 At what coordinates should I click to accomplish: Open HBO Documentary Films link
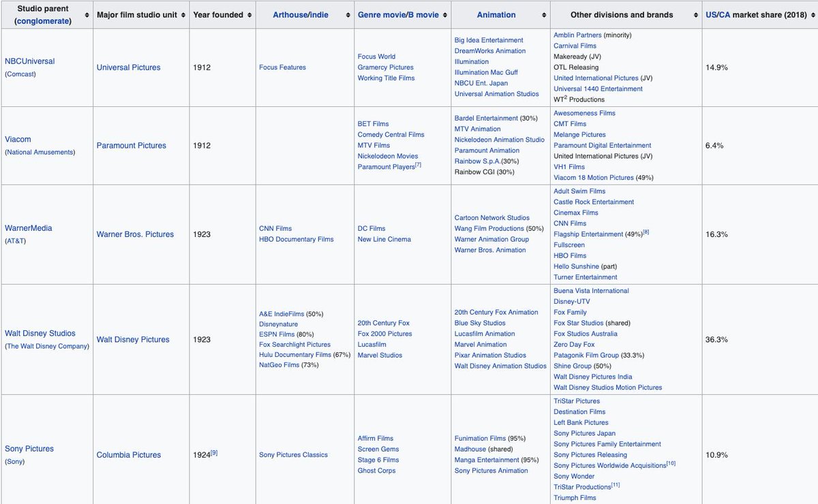[x=297, y=240]
